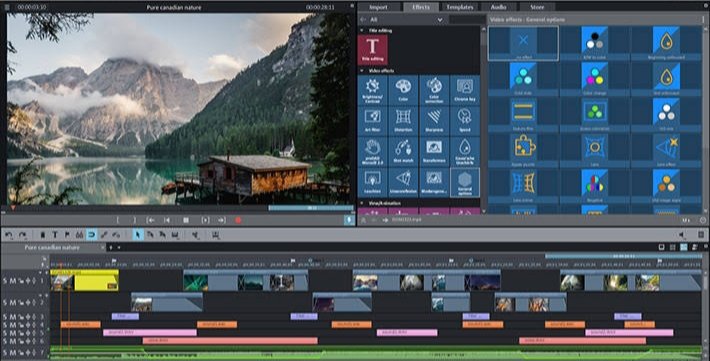Click the volume speaker icon at right

[x=682, y=235]
